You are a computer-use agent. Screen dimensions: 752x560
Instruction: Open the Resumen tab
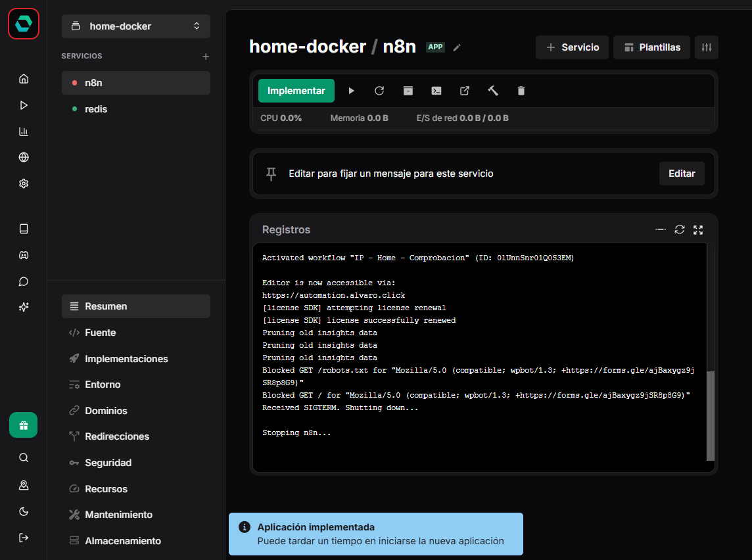coord(135,306)
